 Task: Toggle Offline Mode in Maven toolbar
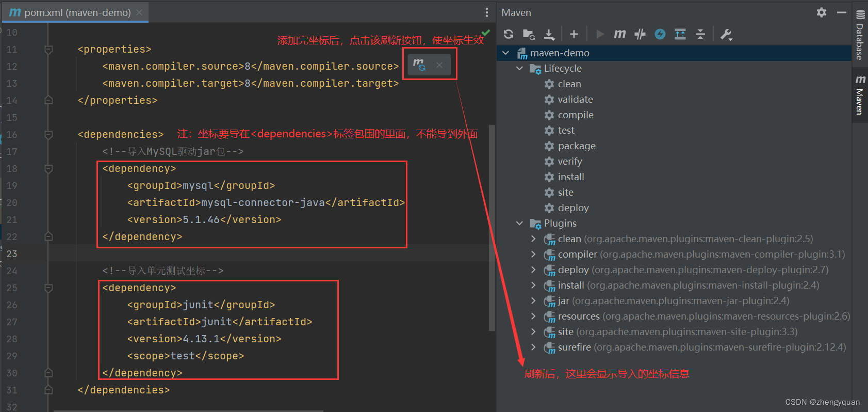[640, 34]
